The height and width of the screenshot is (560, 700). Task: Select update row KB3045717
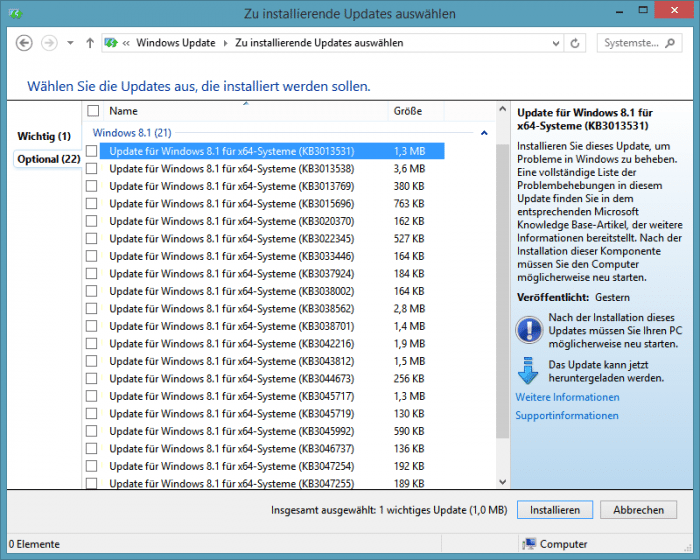pos(272,396)
